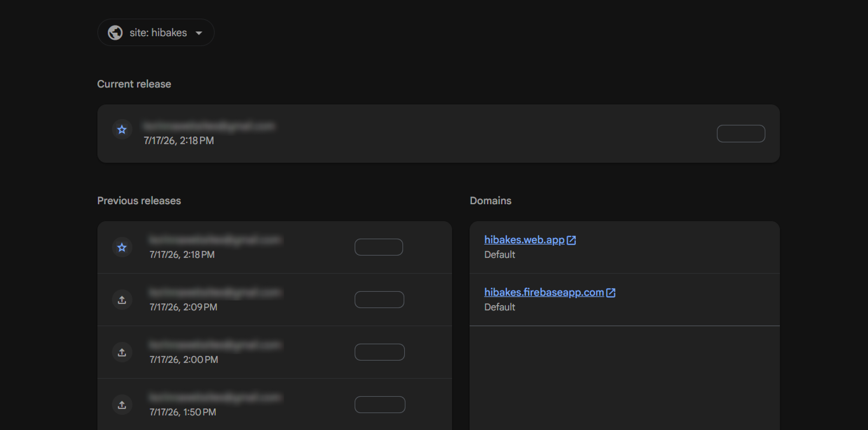Open the hibakes.web.app link
This screenshot has width=868, height=430.
(x=524, y=240)
